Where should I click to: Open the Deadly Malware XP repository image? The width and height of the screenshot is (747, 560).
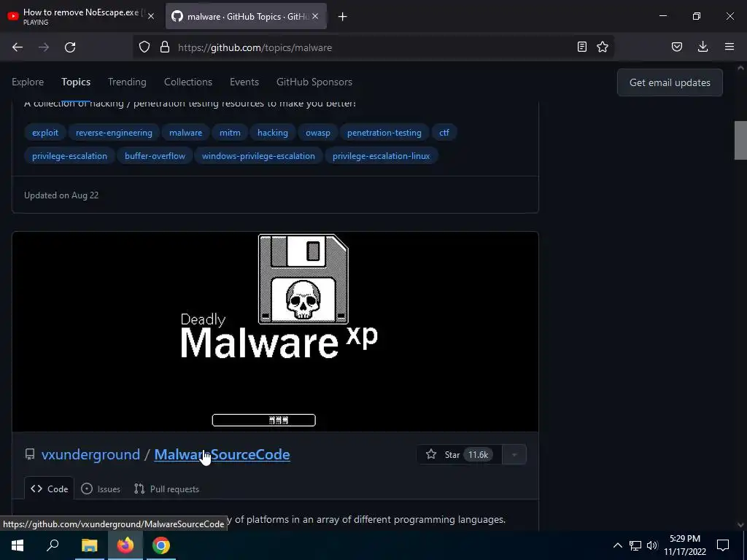(x=275, y=332)
